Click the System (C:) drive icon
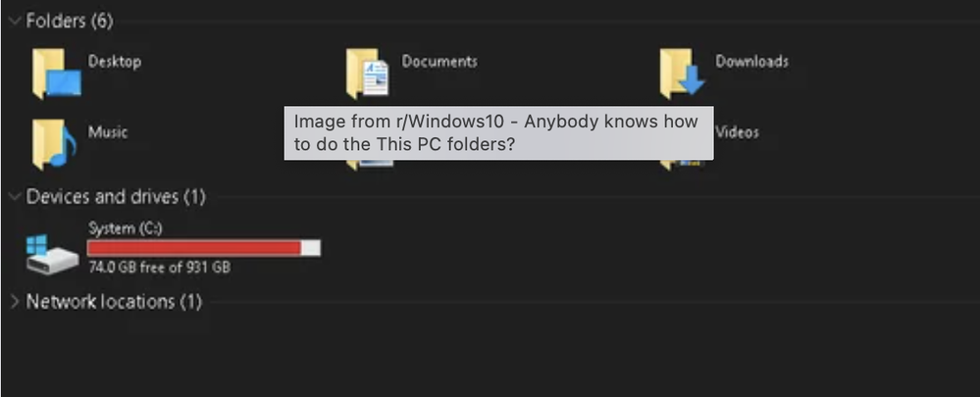The width and height of the screenshot is (980, 397). click(53, 254)
